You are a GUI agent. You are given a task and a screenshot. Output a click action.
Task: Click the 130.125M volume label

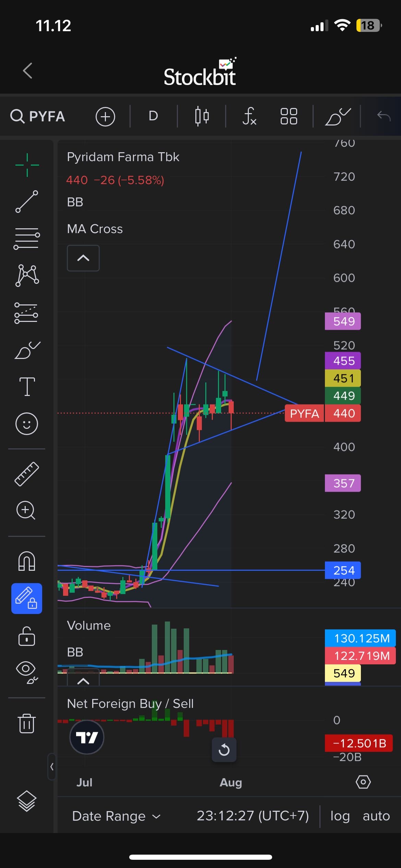pos(360,638)
